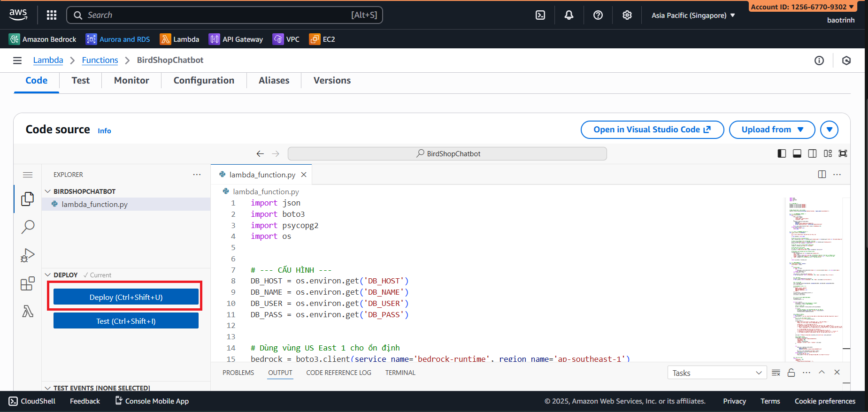868x412 pixels.
Task: Launch CloudShell from the top bar icon
Action: click(x=540, y=15)
